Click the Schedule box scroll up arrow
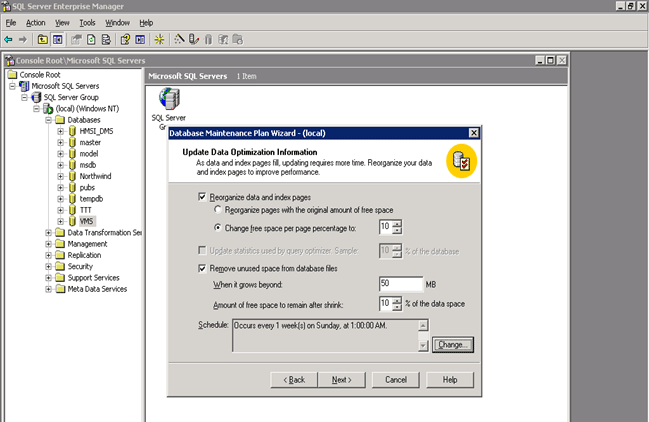649x422 pixels. click(423, 326)
